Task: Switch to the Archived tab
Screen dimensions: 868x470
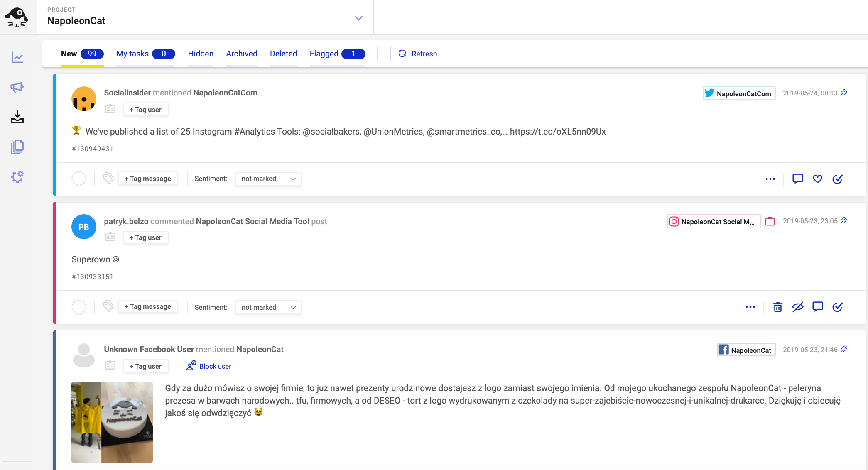Action: 242,54
